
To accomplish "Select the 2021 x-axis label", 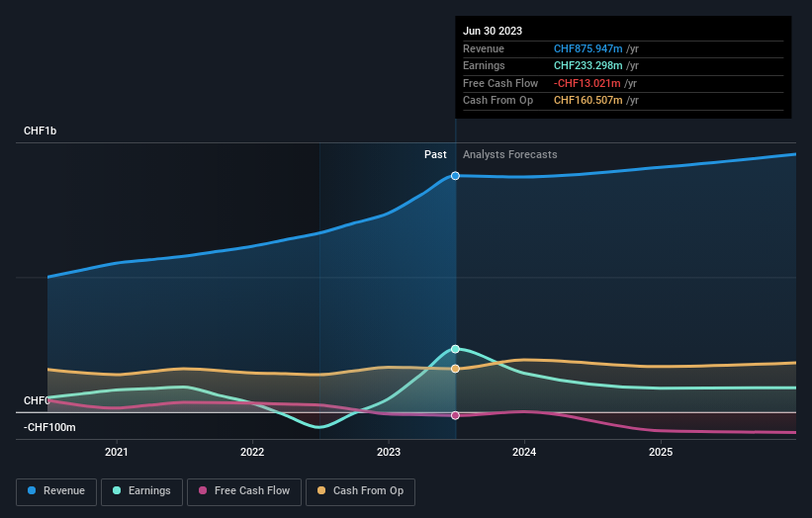I will pyautogui.click(x=117, y=452).
